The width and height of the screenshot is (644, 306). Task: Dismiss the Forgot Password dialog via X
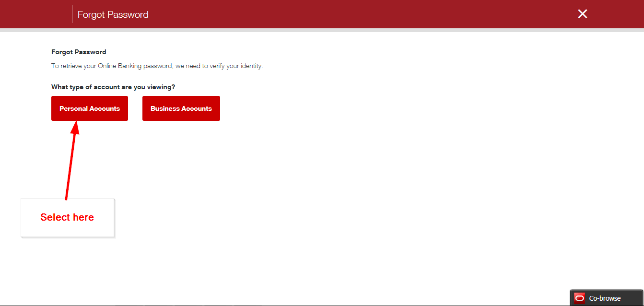click(582, 14)
